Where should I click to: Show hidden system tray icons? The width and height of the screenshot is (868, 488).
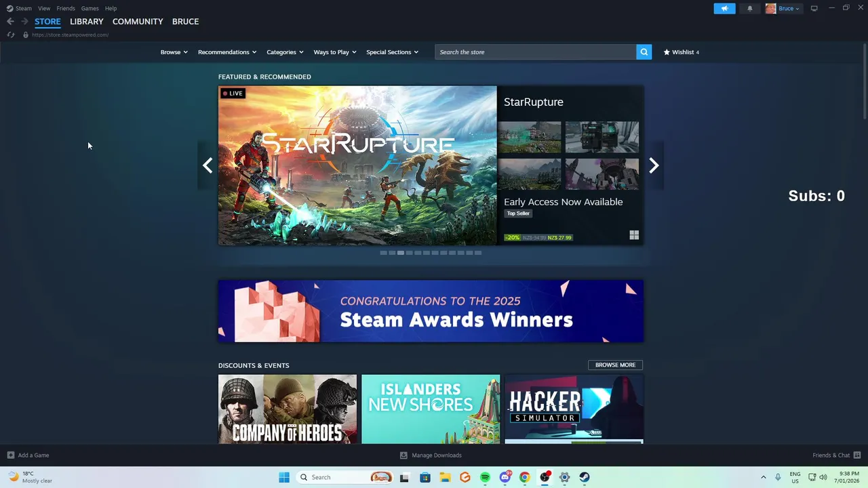coord(764,477)
